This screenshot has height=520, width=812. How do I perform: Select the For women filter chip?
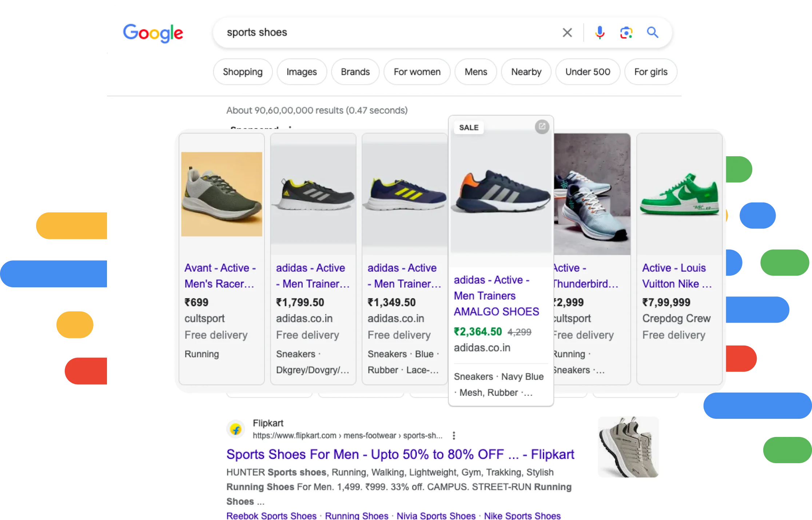click(x=417, y=72)
